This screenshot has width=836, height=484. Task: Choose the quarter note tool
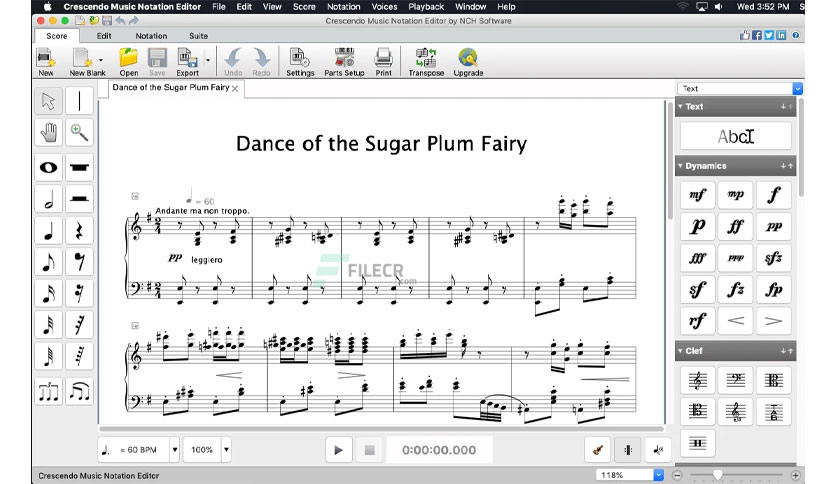(x=49, y=230)
